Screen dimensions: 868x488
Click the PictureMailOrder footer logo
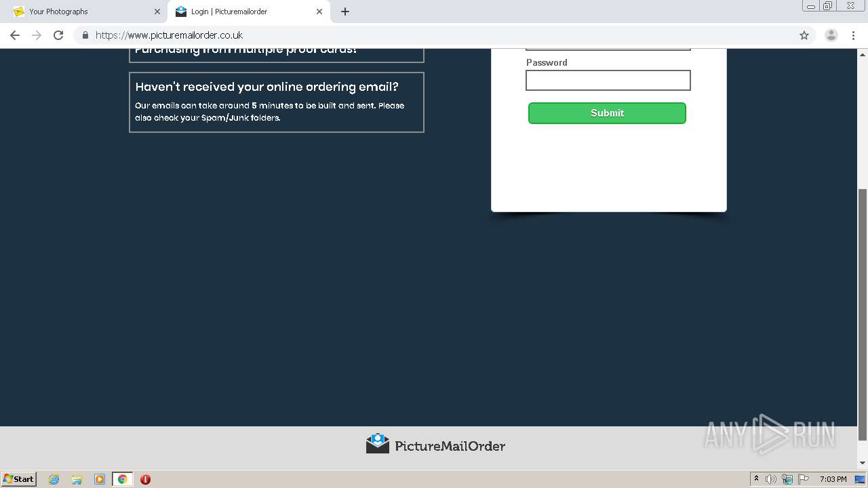point(435,445)
